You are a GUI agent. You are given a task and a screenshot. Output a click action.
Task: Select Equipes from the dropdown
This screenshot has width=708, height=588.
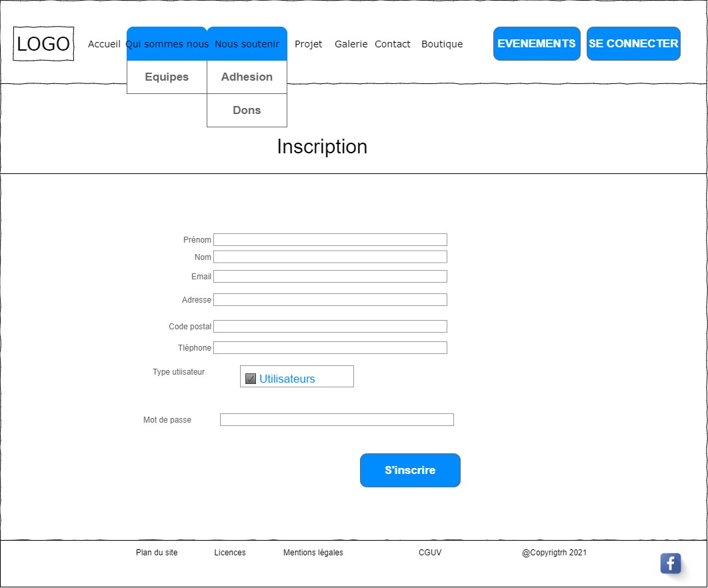pos(167,77)
